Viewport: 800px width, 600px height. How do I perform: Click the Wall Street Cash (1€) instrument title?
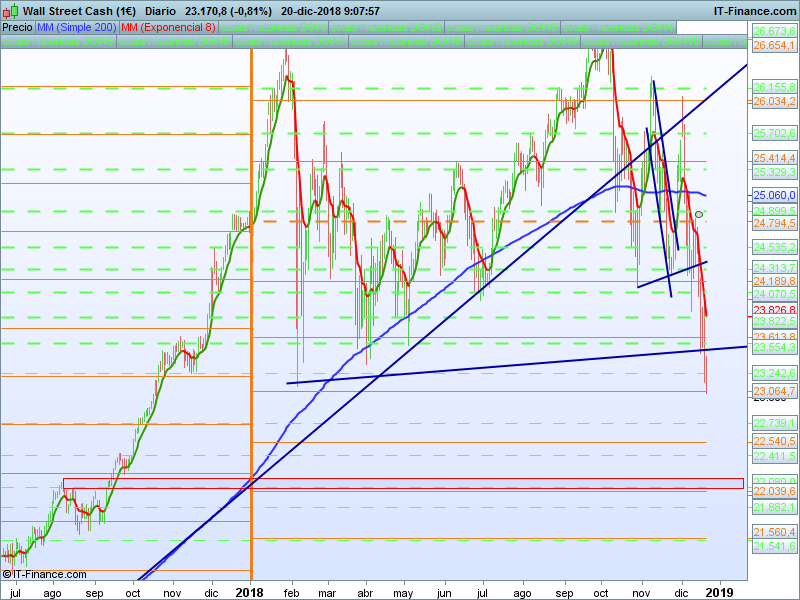pos(79,11)
